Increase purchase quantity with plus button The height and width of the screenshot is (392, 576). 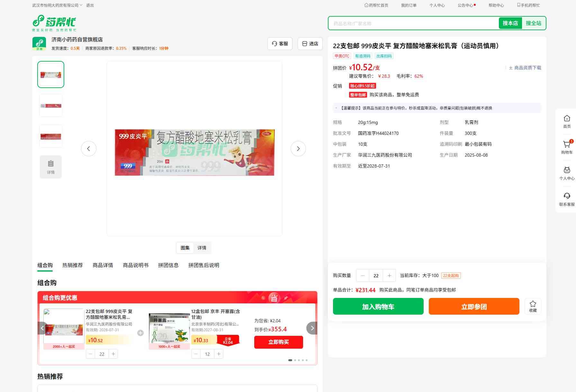(x=389, y=275)
